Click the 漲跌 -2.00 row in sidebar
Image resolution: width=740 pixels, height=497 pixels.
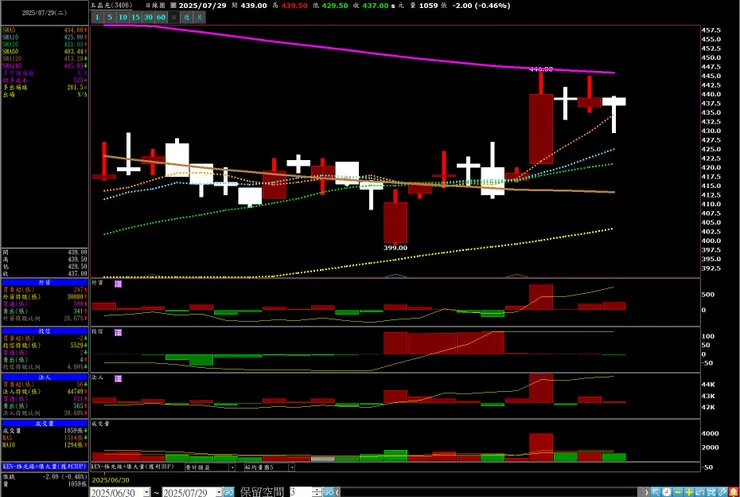tap(44, 477)
